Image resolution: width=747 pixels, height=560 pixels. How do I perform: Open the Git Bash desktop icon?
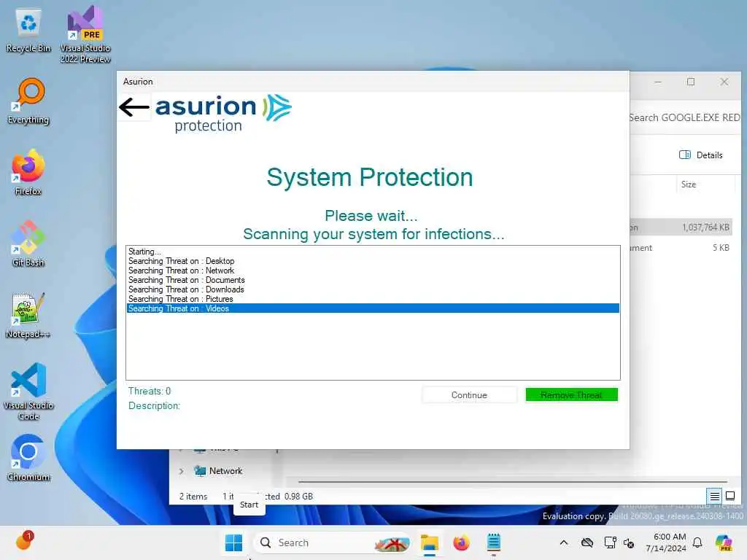point(28,244)
